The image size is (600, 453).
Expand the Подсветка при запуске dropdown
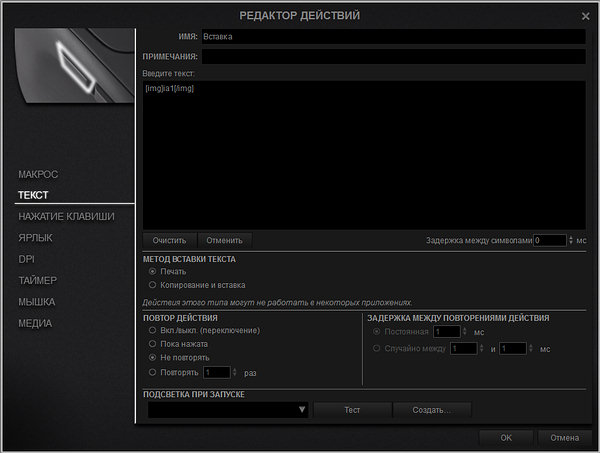tap(301, 410)
